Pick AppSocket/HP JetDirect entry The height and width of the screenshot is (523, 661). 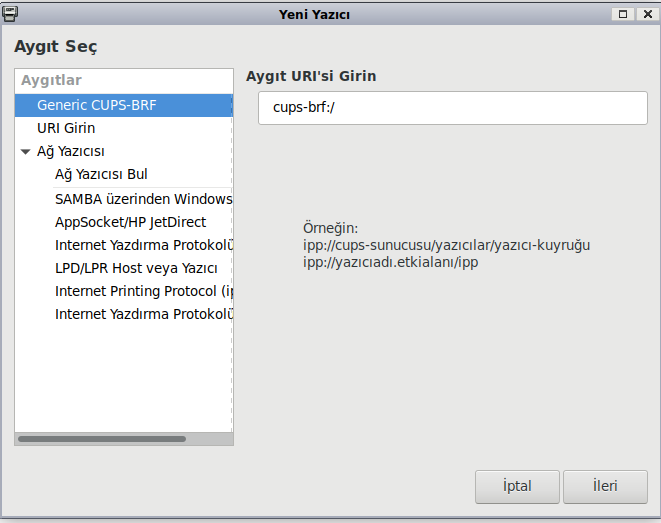click(131, 222)
